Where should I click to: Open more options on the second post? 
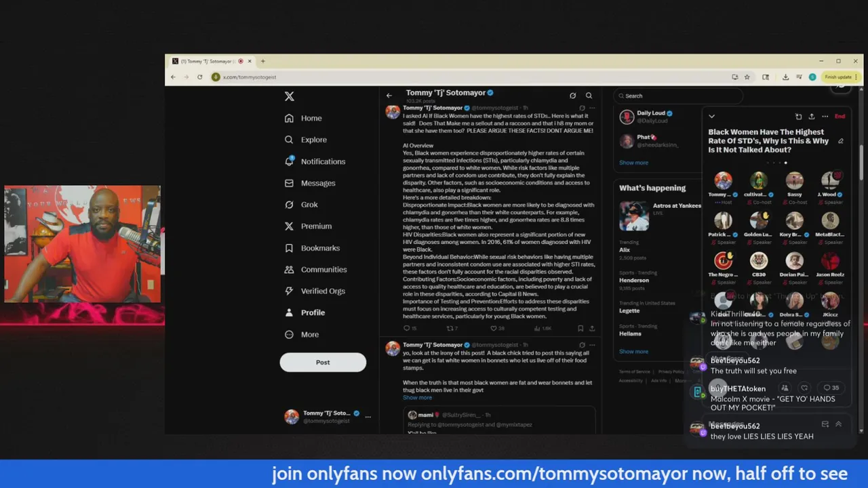click(592, 345)
